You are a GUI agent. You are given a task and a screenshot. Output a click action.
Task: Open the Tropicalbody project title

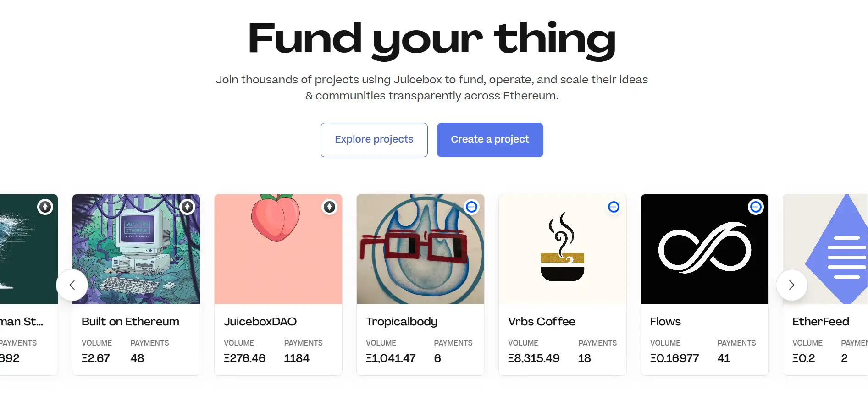click(401, 322)
